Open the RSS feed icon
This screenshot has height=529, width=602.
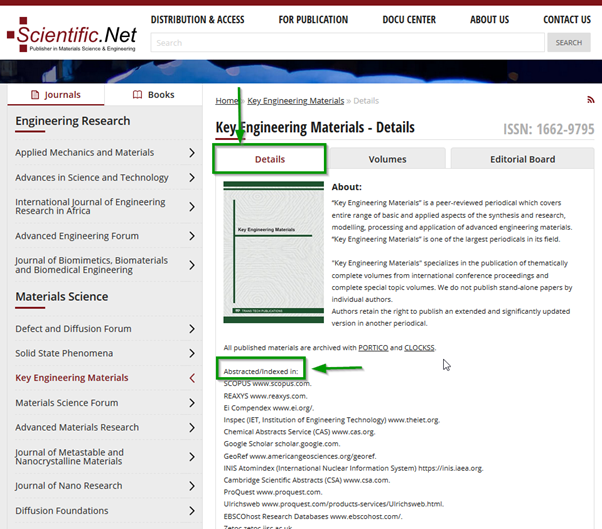590,100
